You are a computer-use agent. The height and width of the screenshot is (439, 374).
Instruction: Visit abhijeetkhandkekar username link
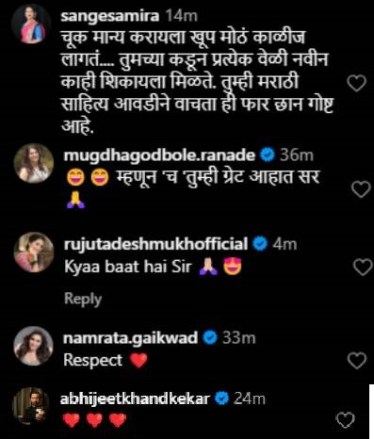tap(135, 399)
